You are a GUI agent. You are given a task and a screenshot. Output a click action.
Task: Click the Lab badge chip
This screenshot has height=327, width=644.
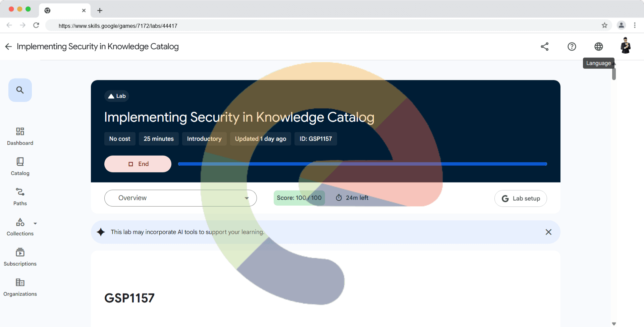pos(117,96)
